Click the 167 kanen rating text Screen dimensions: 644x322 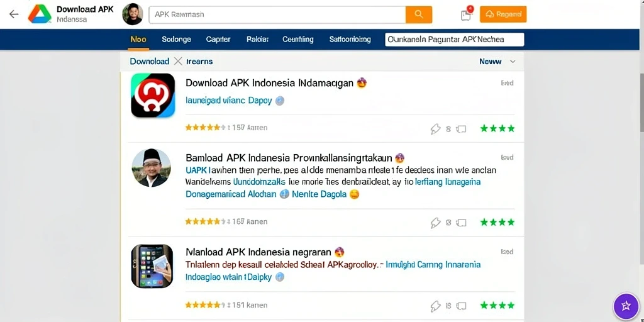250,222
